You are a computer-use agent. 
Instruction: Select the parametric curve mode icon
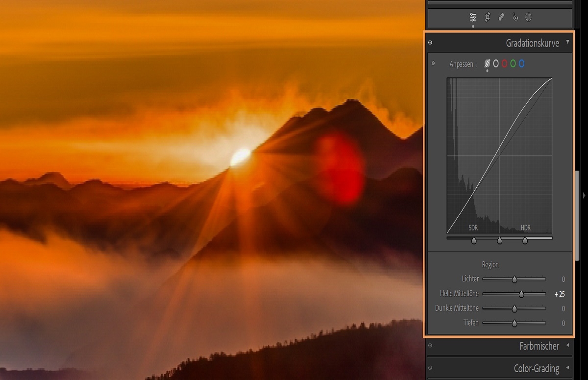488,64
